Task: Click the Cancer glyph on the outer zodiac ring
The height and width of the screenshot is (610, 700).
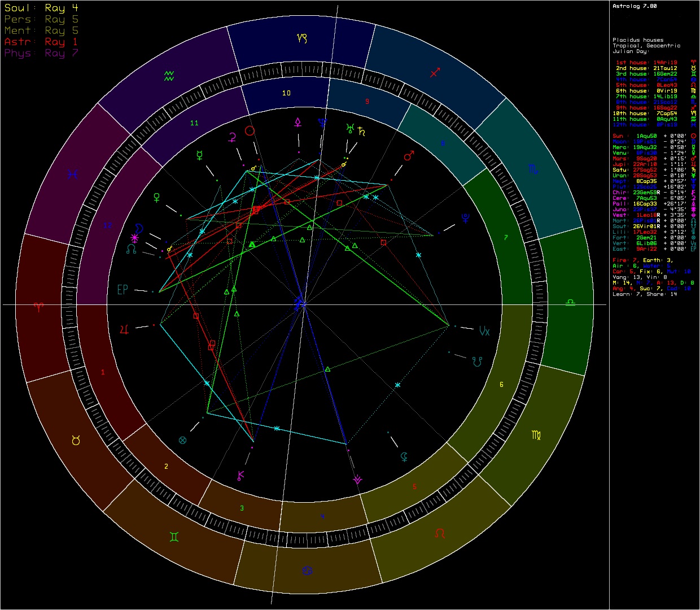Action: (307, 570)
